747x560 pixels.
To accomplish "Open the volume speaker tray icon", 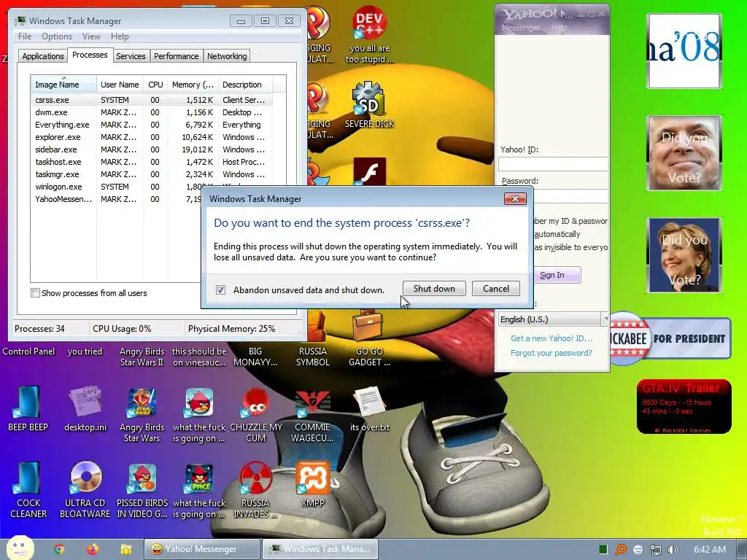I will click(673, 550).
